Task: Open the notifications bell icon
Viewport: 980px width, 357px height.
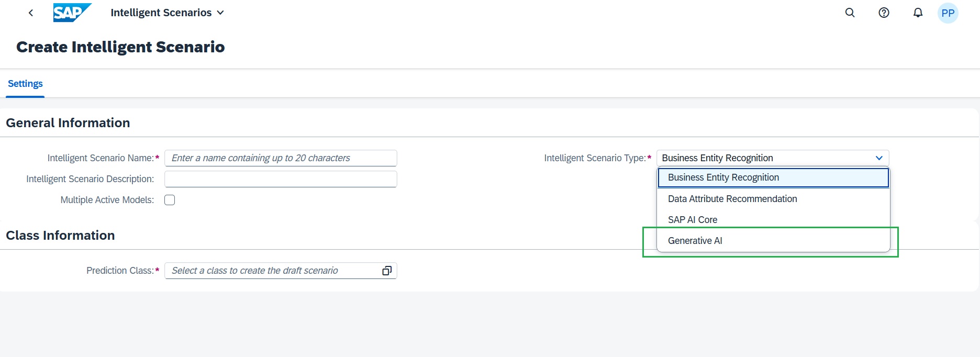Action: [918, 13]
